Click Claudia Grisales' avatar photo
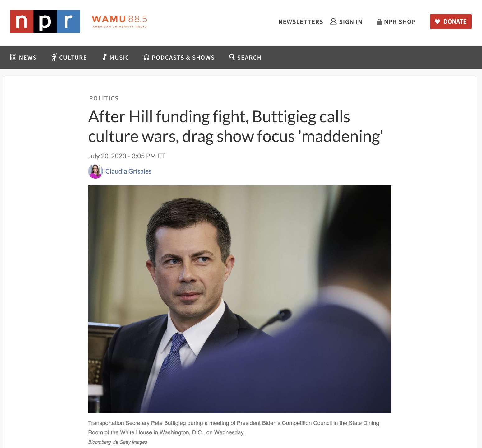The image size is (482, 448). coord(95,171)
